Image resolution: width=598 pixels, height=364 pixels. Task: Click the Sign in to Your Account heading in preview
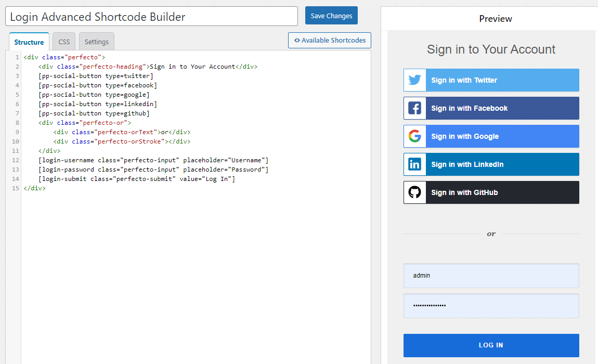pyautogui.click(x=491, y=49)
